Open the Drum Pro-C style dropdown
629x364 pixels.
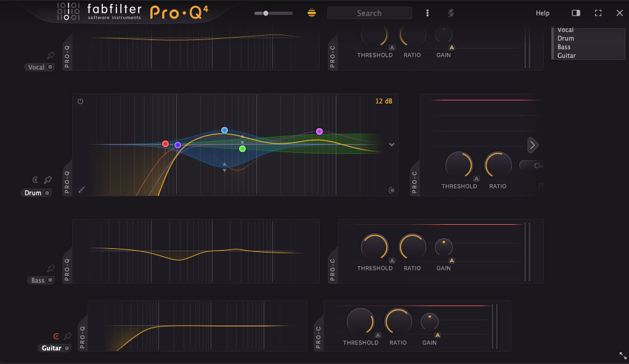pos(531,166)
